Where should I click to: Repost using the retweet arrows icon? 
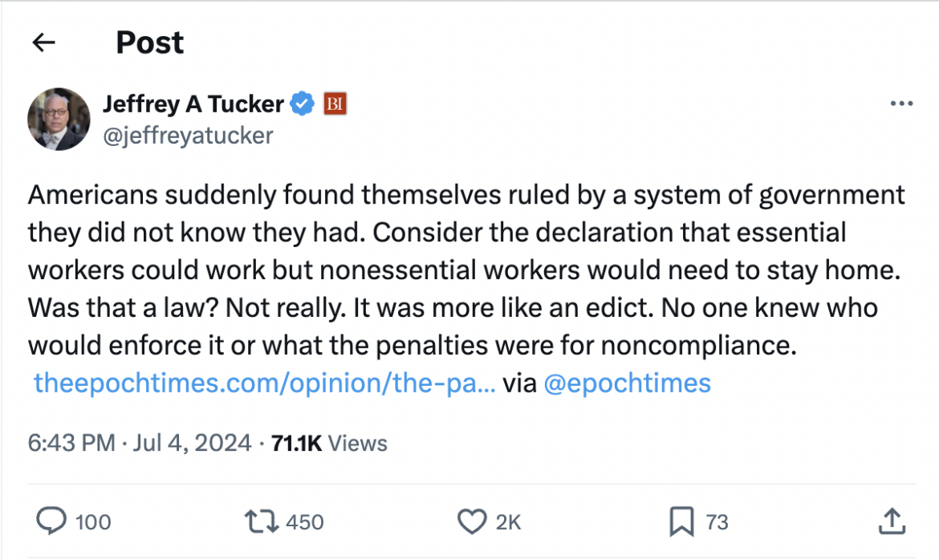pyautogui.click(x=263, y=522)
